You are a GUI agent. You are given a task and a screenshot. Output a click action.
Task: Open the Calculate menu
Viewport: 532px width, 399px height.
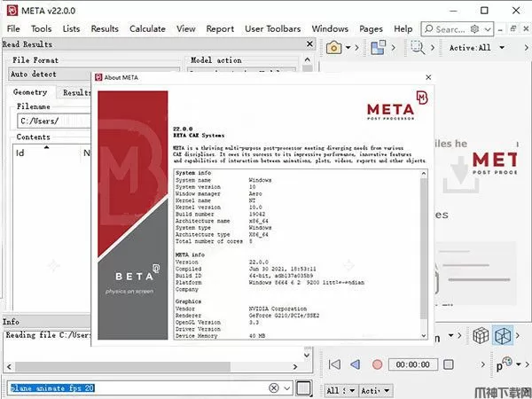[x=147, y=28]
